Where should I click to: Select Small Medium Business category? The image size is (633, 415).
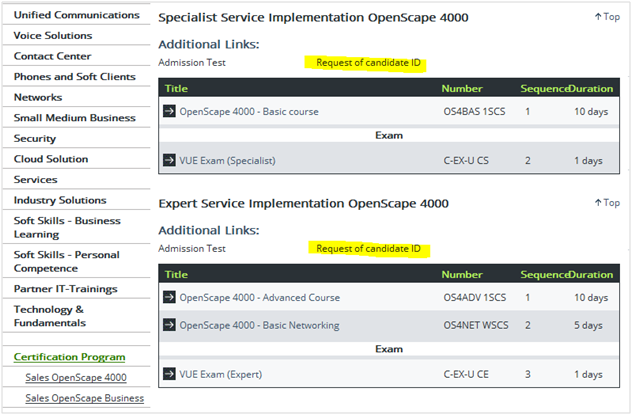75,118
